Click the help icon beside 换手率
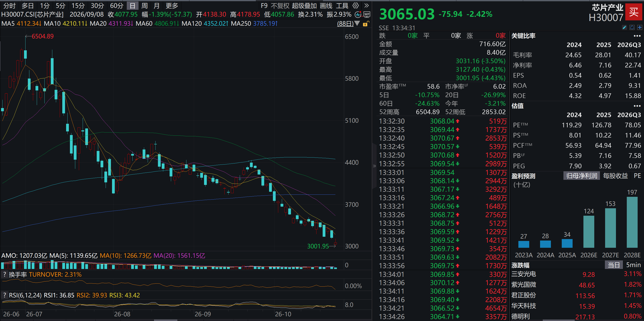Image resolution: width=644 pixels, height=321 pixels. [x=4, y=274]
